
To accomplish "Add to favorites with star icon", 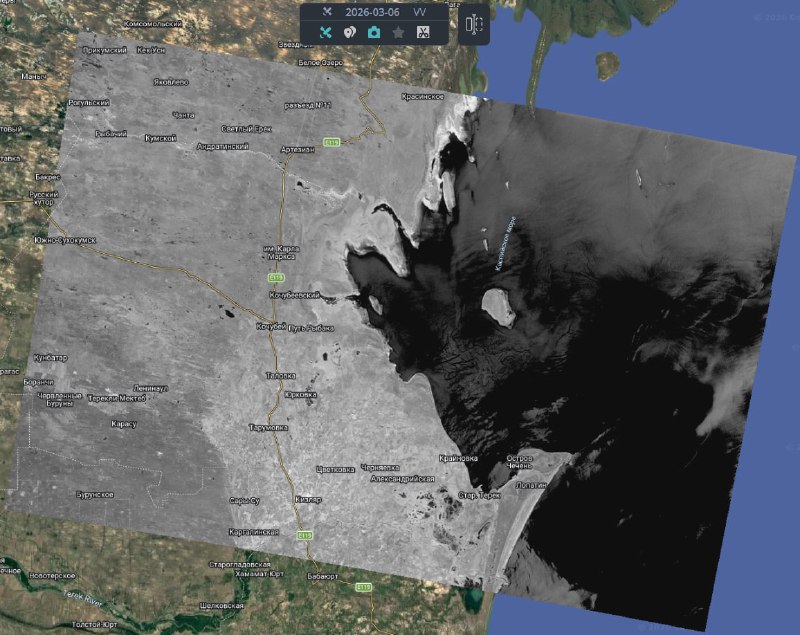I will [398, 32].
